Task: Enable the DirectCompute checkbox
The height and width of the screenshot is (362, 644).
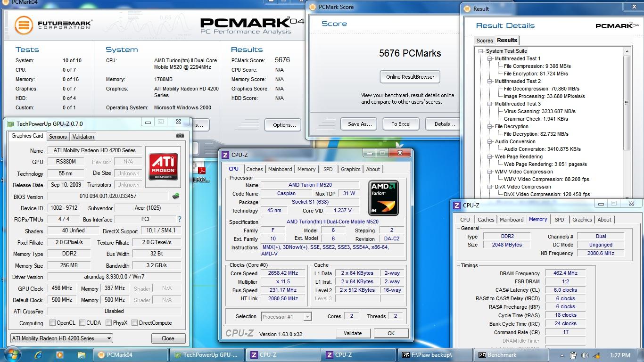Action: click(134, 323)
